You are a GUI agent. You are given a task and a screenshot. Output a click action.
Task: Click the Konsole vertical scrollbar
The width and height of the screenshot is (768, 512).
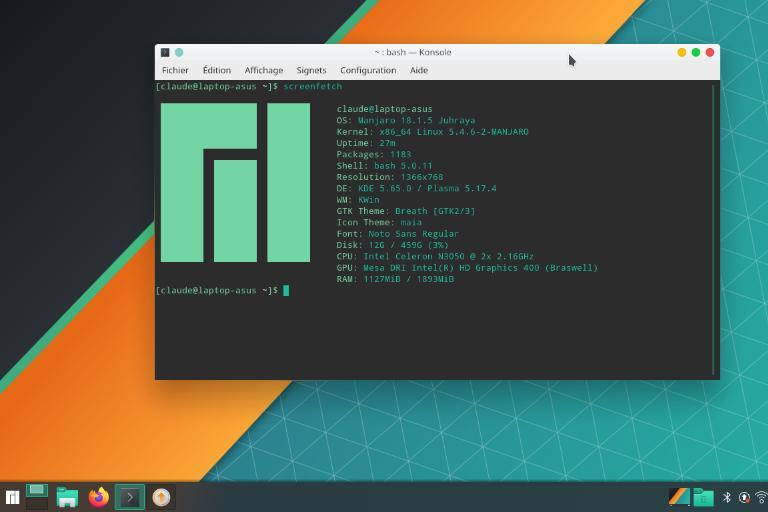click(713, 229)
